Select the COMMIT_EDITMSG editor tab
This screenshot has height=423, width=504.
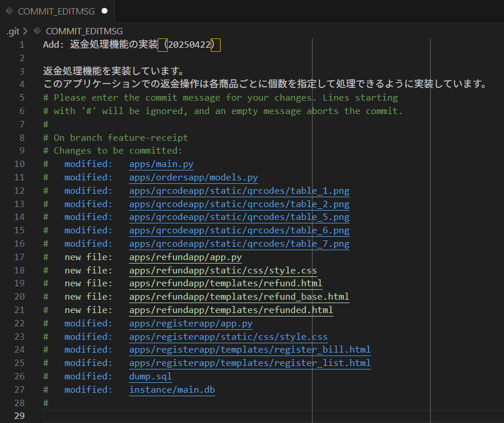[57, 11]
